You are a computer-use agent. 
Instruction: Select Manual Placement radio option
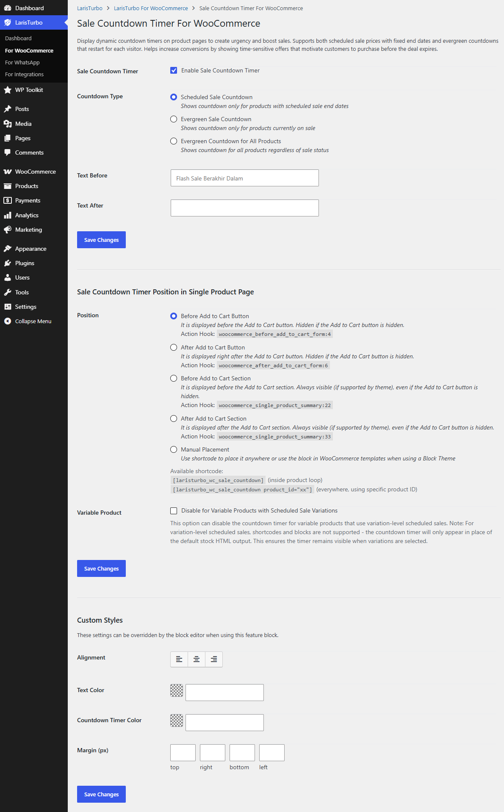click(x=174, y=449)
